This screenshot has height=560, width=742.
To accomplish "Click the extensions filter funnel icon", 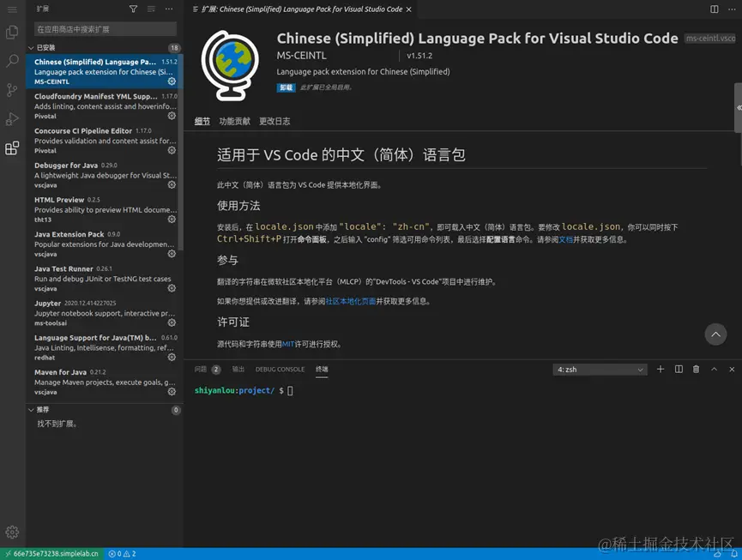I will [134, 9].
